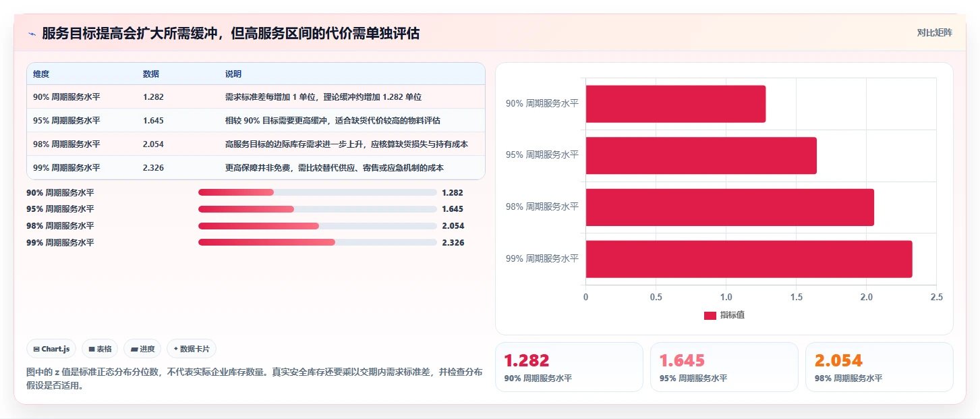Open the 2.054 data card
This screenshot has height=419, width=980.
coord(880,367)
